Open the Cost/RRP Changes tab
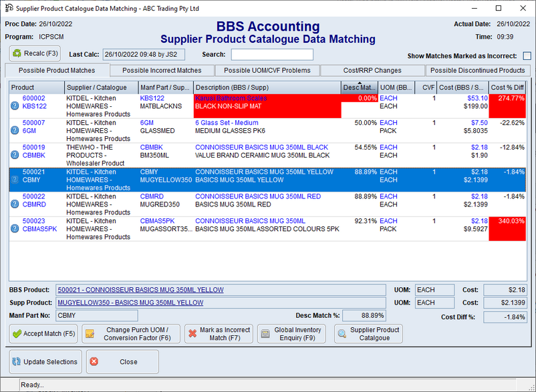The height and width of the screenshot is (392, 536). [373, 70]
